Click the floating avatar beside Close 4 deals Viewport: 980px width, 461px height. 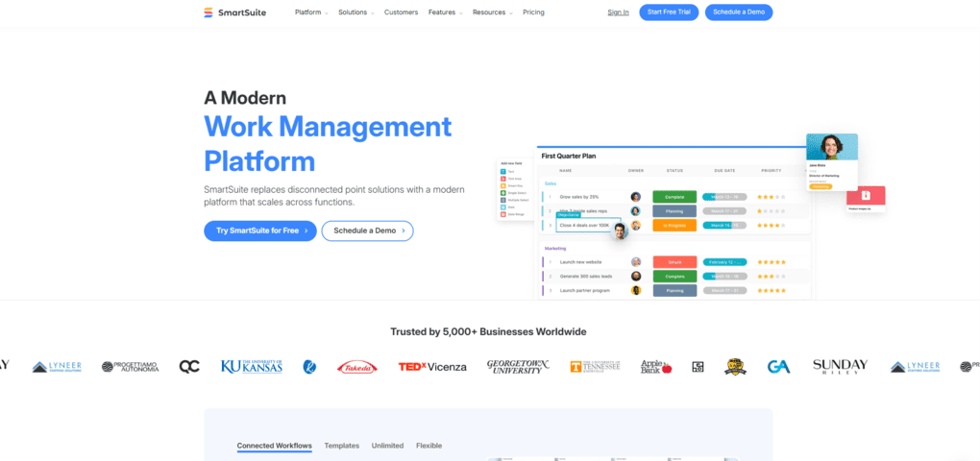(x=620, y=231)
